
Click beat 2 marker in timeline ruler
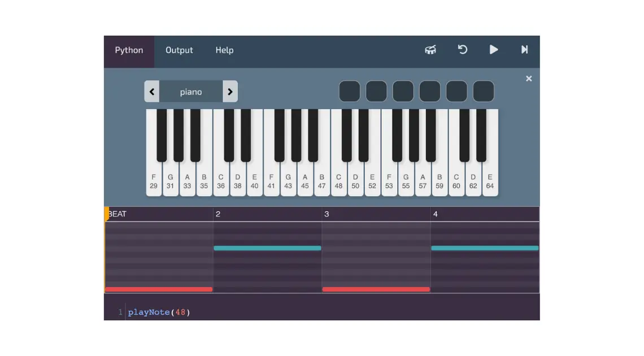pos(218,214)
